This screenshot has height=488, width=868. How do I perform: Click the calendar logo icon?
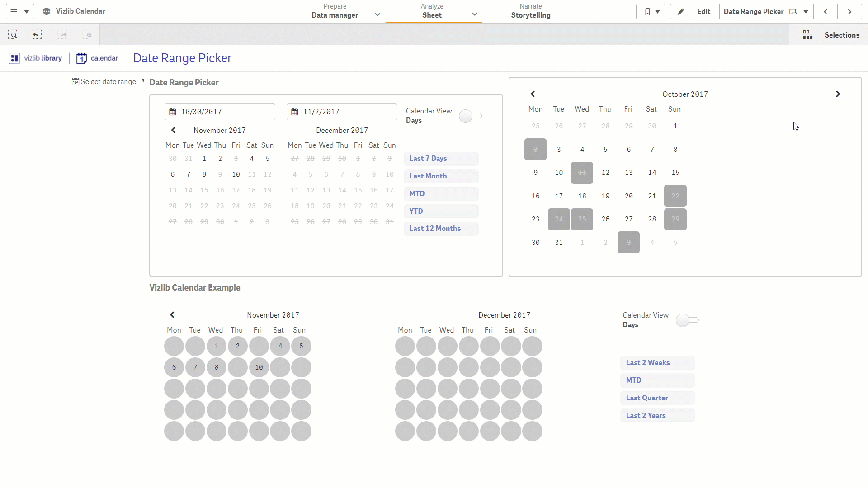[81, 58]
